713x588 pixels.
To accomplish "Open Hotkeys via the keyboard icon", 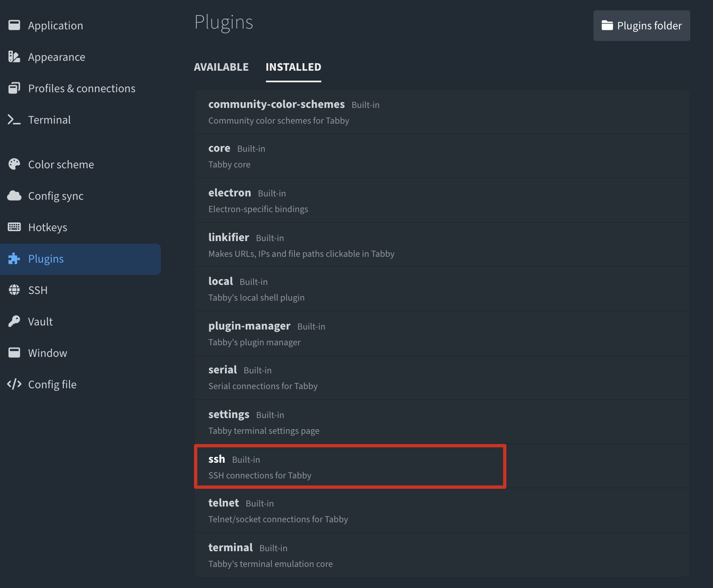I will click(14, 227).
